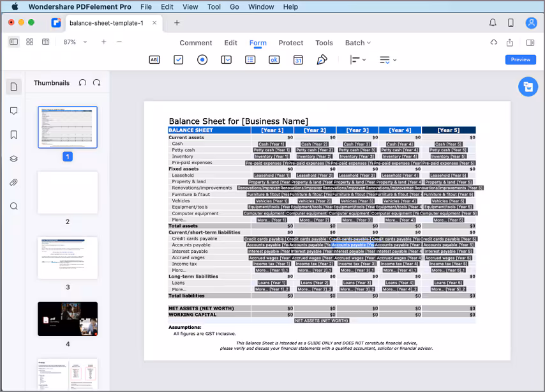Switch to the Comment tab
Viewport: 545px width, 392px height.
[x=195, y=43]
